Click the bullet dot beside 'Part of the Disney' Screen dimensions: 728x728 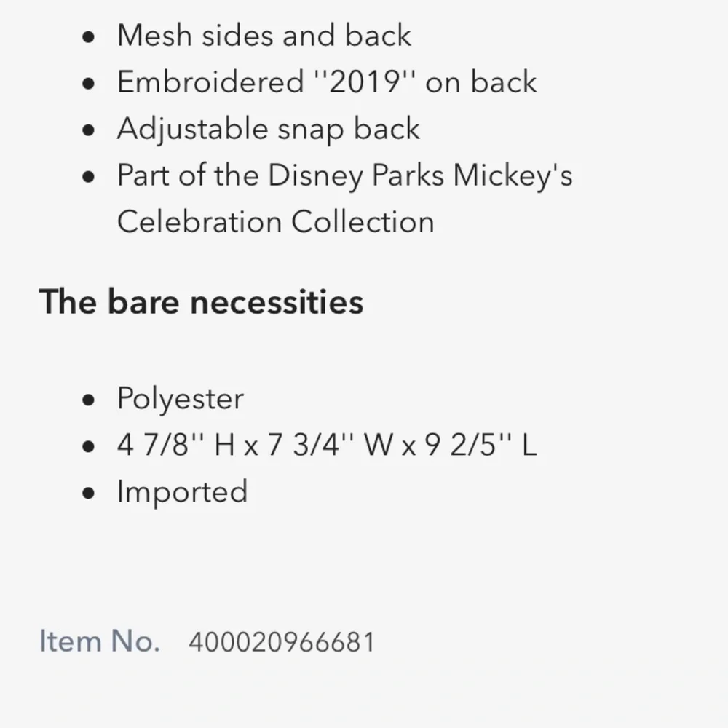click(x=88, y=177)
